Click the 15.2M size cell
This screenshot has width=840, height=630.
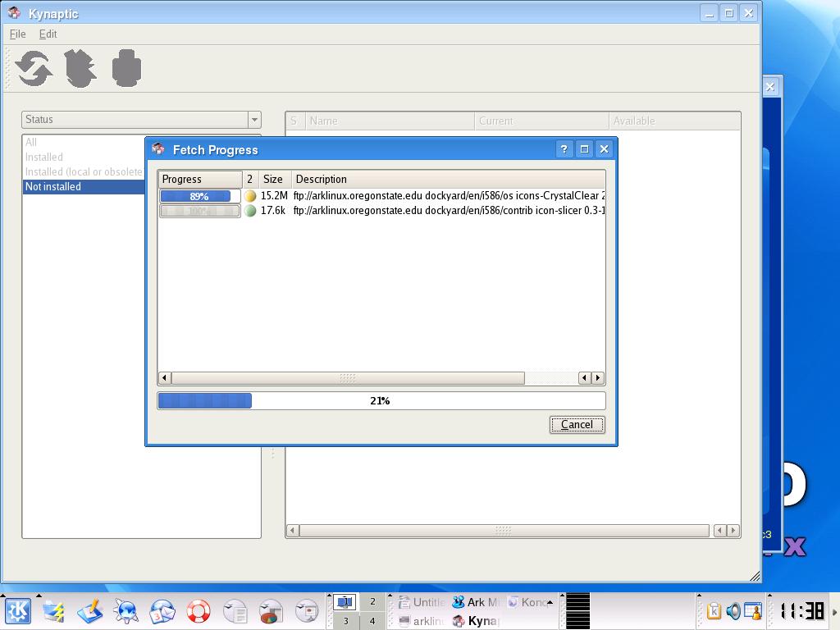coord(274,195)
